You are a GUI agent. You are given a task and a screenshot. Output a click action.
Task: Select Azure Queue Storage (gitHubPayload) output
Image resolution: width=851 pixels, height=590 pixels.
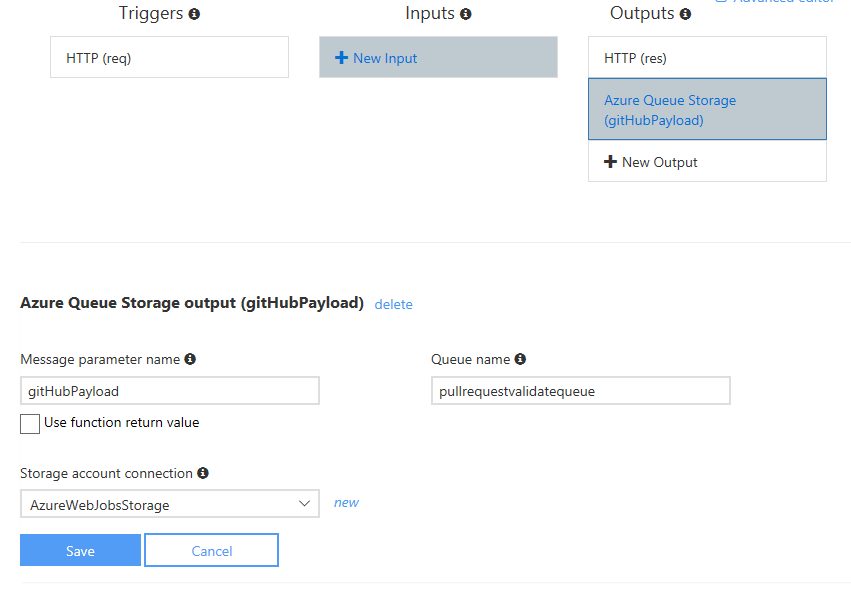coord(707,110)
